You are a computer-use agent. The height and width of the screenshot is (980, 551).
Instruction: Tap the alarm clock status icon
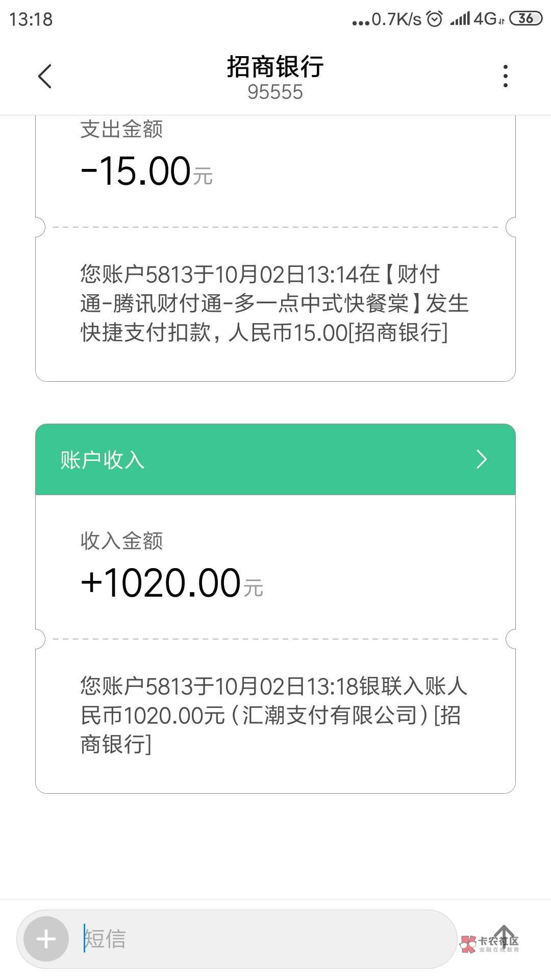[x=434, y=19]
